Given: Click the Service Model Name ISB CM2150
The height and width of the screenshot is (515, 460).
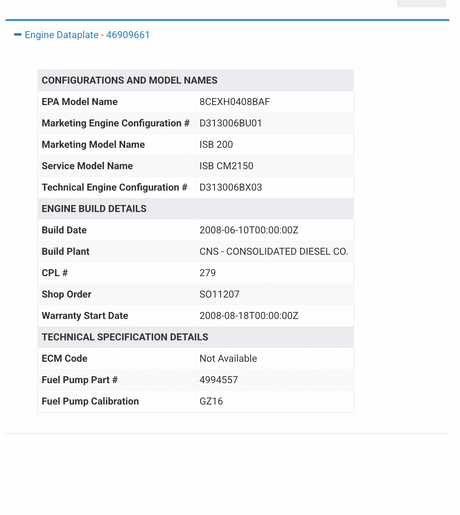Looking at the screenshot, I should 226,166.
